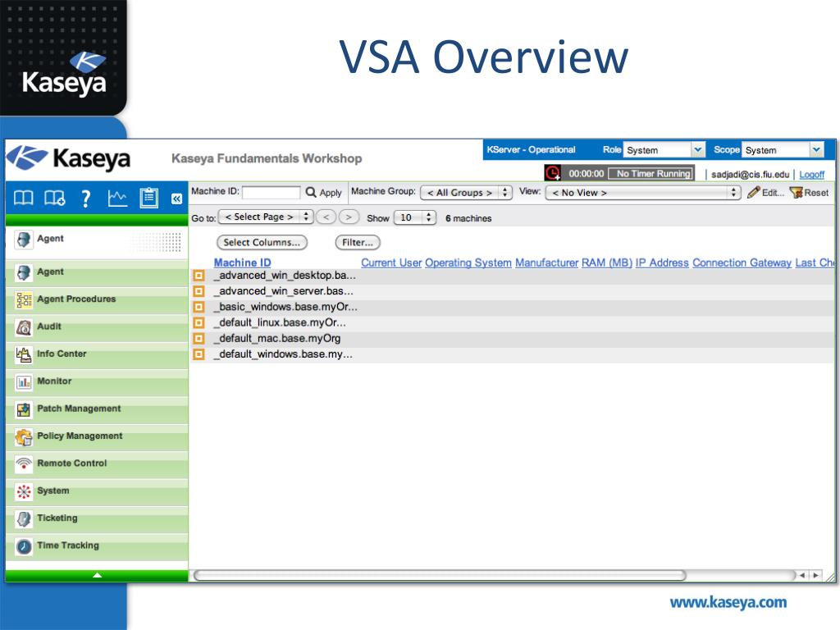Click the Kaseya logo in the app header
840x630 pixels.
[x=69, y=158]
